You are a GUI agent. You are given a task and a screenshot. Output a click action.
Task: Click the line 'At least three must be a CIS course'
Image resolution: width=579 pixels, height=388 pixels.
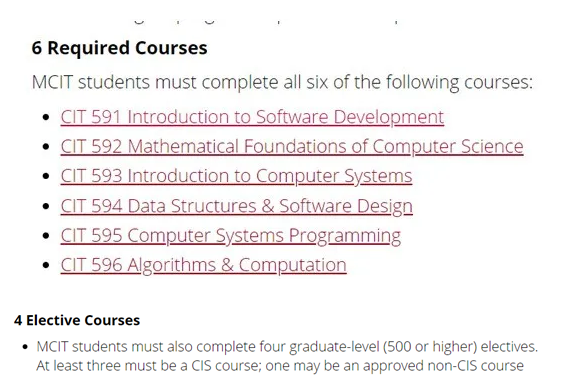[x=149, y=366]
